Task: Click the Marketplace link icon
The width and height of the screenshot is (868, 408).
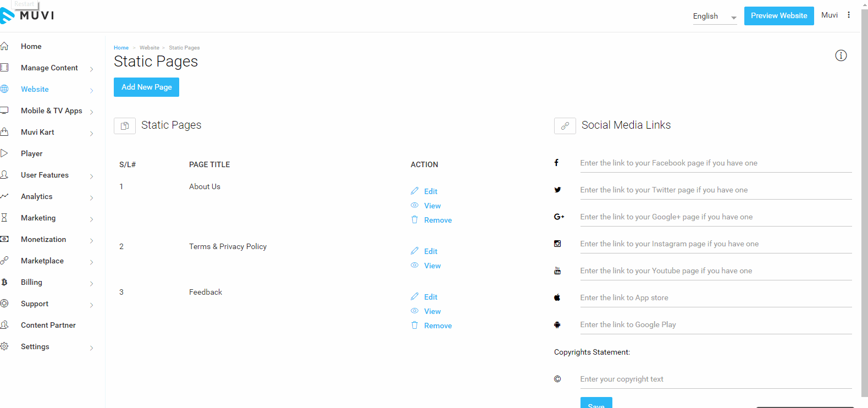Action: pos(4,261)
